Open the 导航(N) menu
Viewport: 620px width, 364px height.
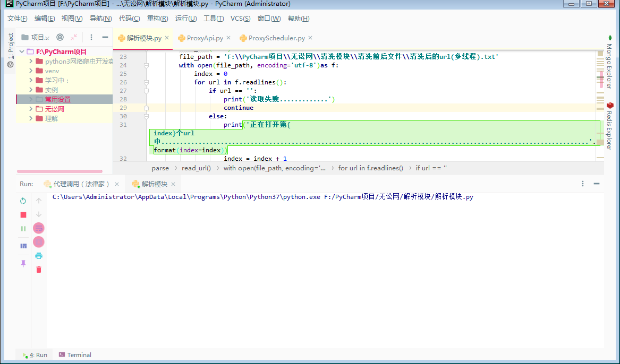pyautogui.click(x=101, y=19)
